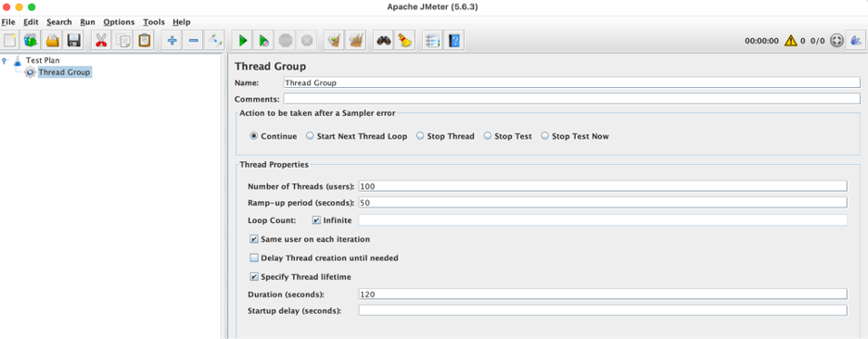Image resolution: width=868 pixels, height=339 pixels.
Task: Collapse the Test Plan tree node
Action: [5, 60]
